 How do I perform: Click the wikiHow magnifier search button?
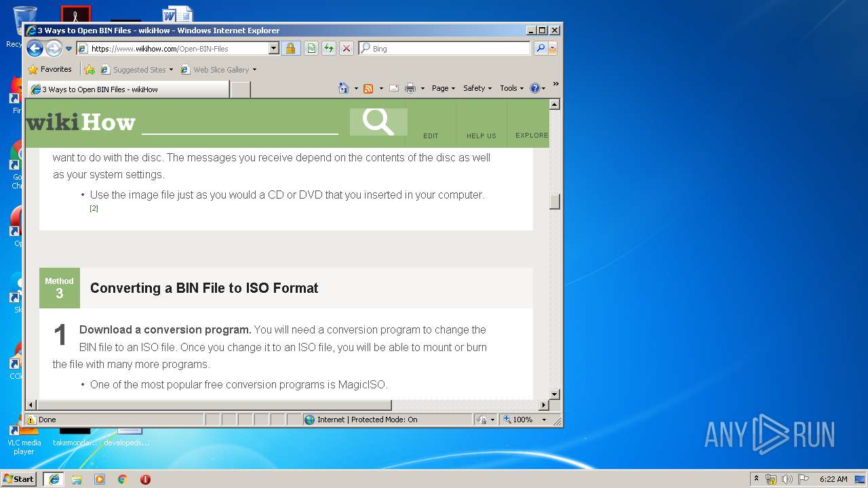coord(378,121)
